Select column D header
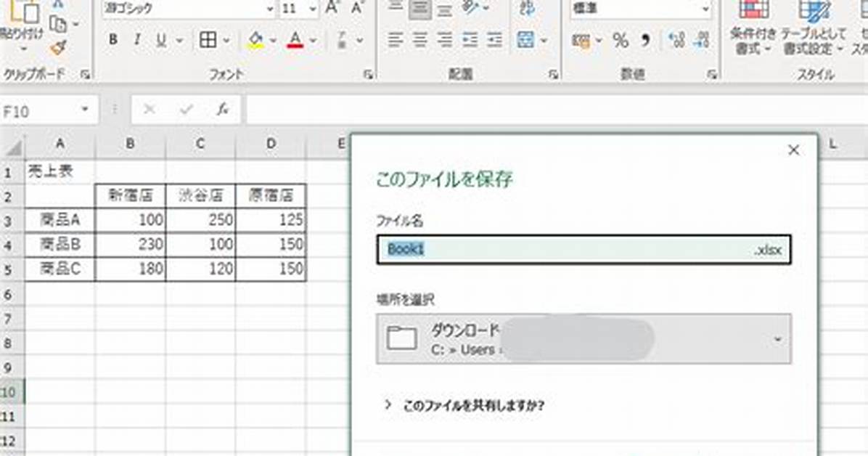 [x=271, y=144]
